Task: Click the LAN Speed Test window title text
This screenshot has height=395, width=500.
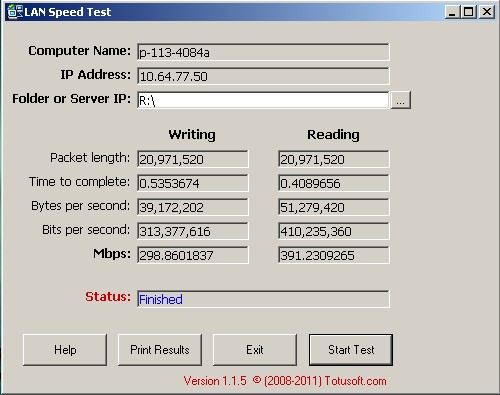Action: pos(68,12)
